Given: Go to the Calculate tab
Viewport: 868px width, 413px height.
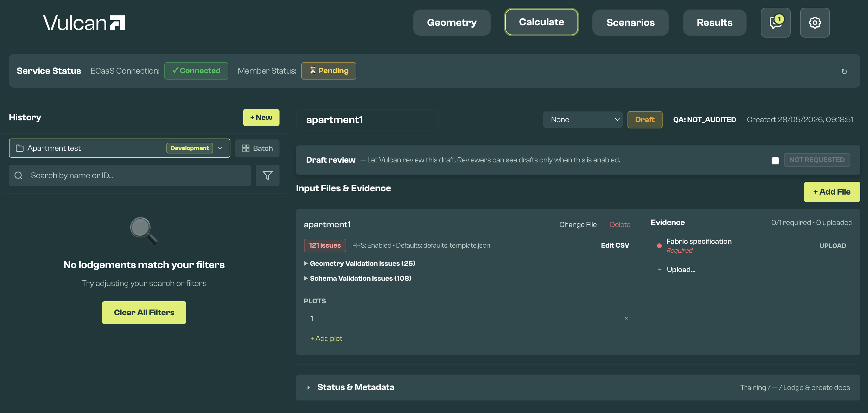Looking at the screenshot, I should [x=541, y=22].
